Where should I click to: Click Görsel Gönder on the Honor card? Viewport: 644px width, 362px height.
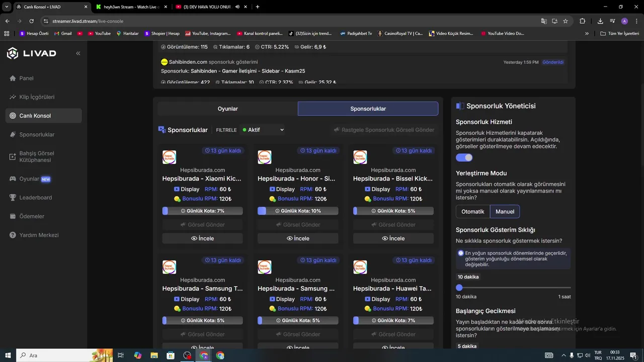[298, 225]
